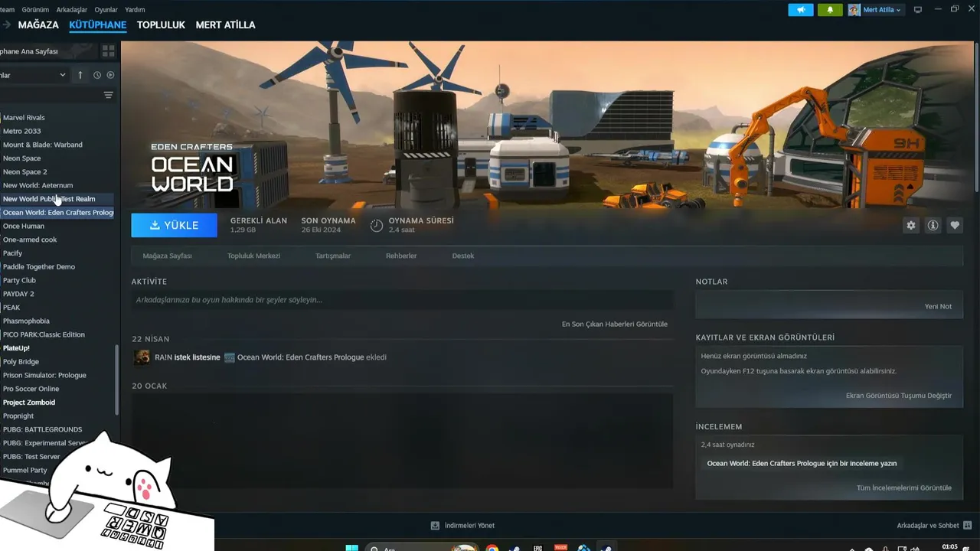The height and width of the screenshot is (551, 980).
Task: Go to the TOPLULUK section
Action: tap(161, 25)
